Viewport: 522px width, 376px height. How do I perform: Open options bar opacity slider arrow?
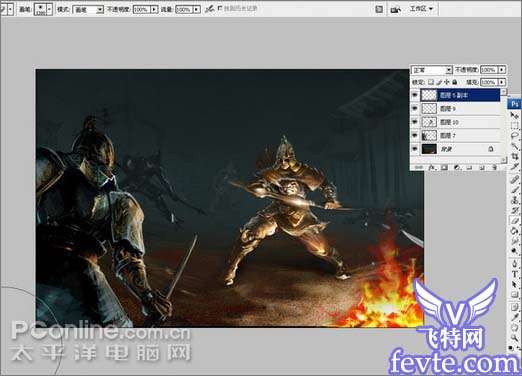(154, 10)
